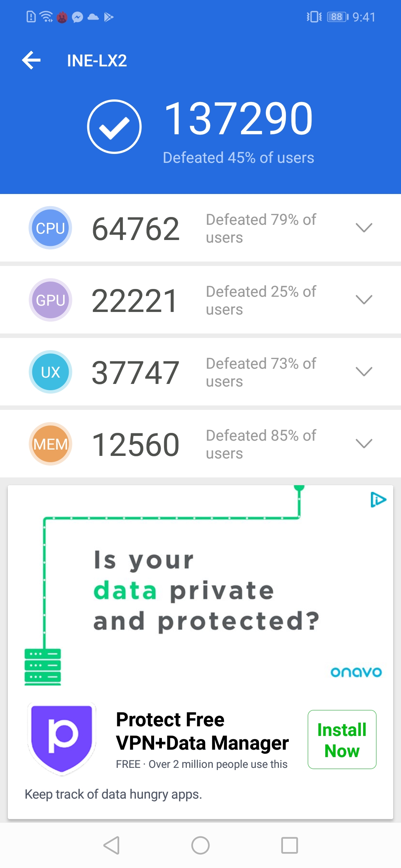This screenshot has height=868, width=401.
Task: Tap the orange MEM badge icon
Action: 50,444
